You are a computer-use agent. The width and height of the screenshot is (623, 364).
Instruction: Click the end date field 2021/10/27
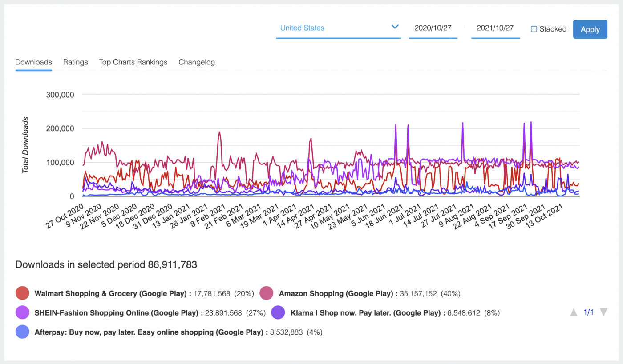[x=495, y=28]
